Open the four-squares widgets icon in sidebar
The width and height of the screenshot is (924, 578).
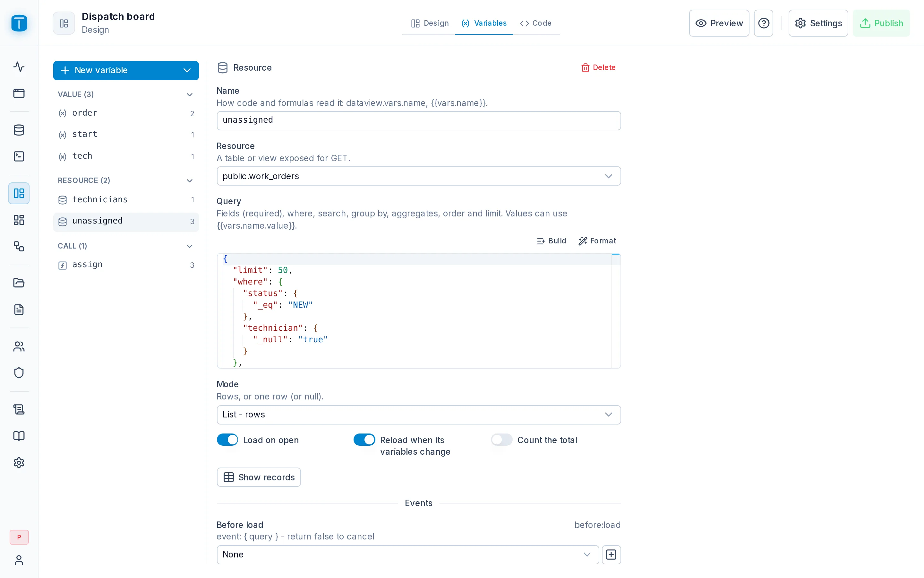click(19, 220)
